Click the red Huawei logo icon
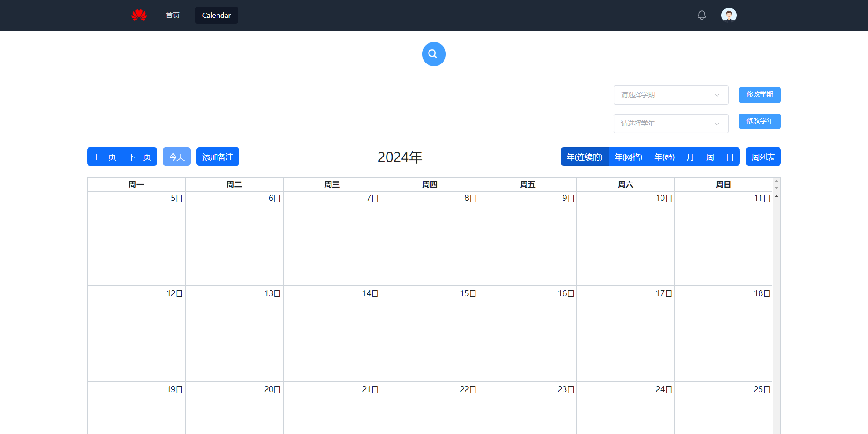 (x=139, y=15)
